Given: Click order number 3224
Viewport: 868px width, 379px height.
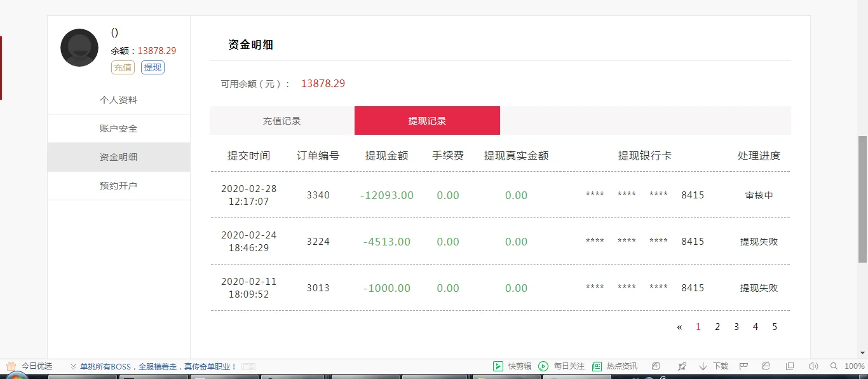Looking at the screenshot, I should (318, 242).
